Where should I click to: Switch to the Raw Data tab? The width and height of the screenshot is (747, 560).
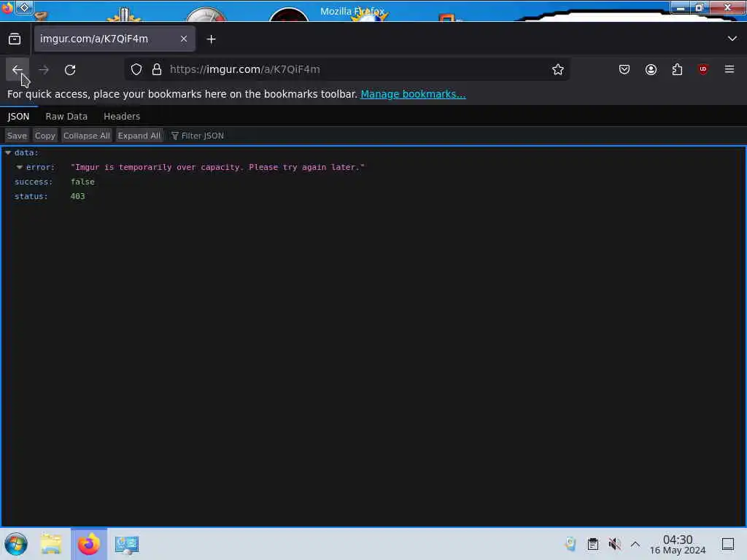tap(66, 116)
